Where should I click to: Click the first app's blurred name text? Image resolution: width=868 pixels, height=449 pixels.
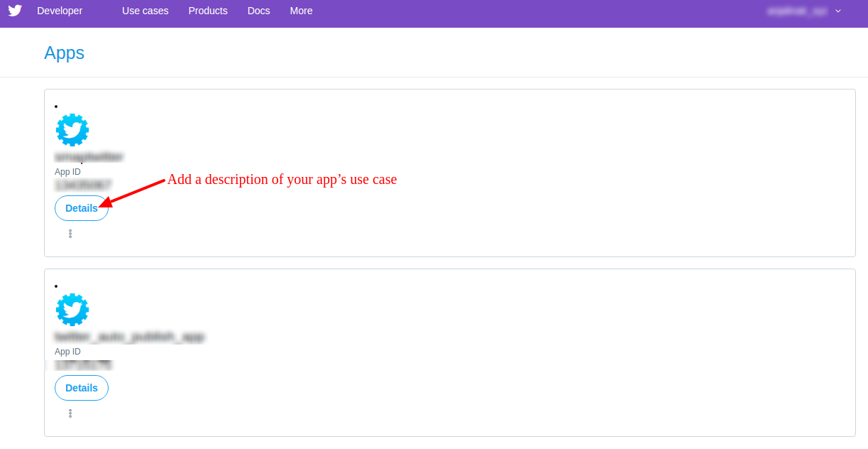[x=89, y=157]
